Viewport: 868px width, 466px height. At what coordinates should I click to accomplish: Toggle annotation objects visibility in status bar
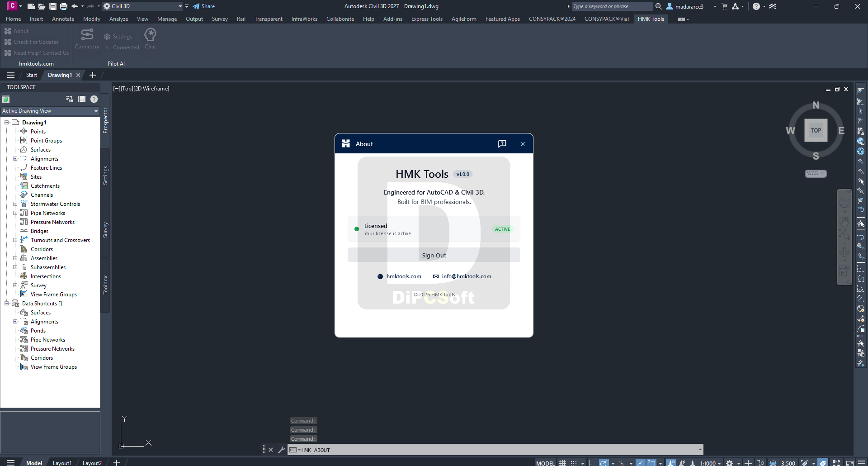pyautogui.click(x=671, y=463)
